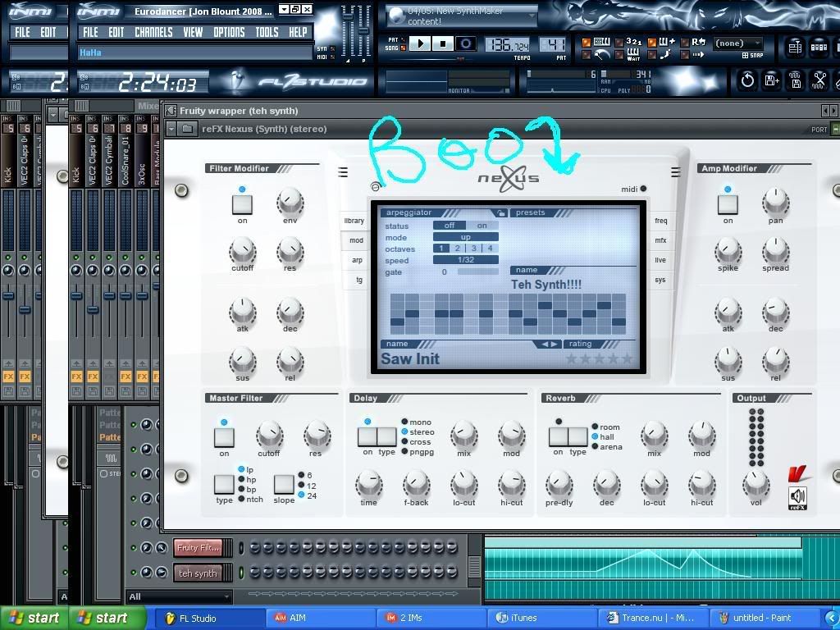This screenshot has width=840, height=630.
Task: Go to next preset with right arrow
Action: click(554, 344)
